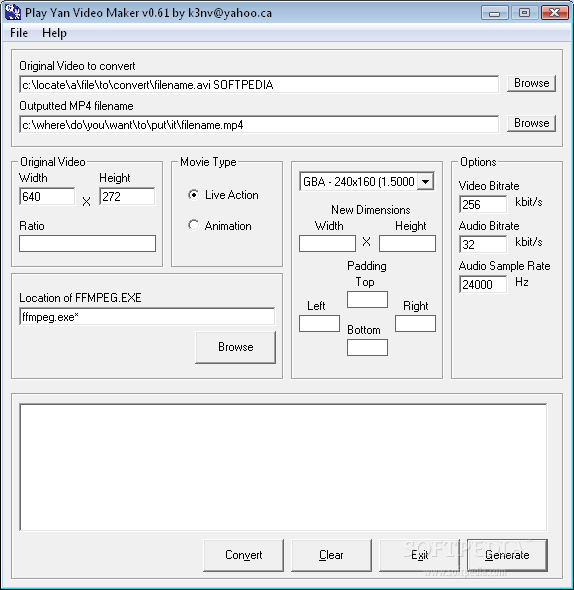Click the Convert button
The width and height of the screenshot is (574, 590).
tap(244, 555)
